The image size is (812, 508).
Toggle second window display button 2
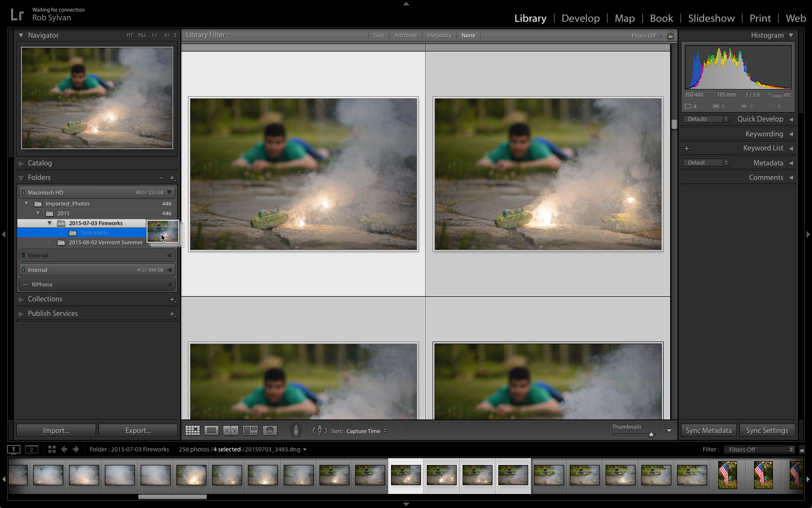31,449
